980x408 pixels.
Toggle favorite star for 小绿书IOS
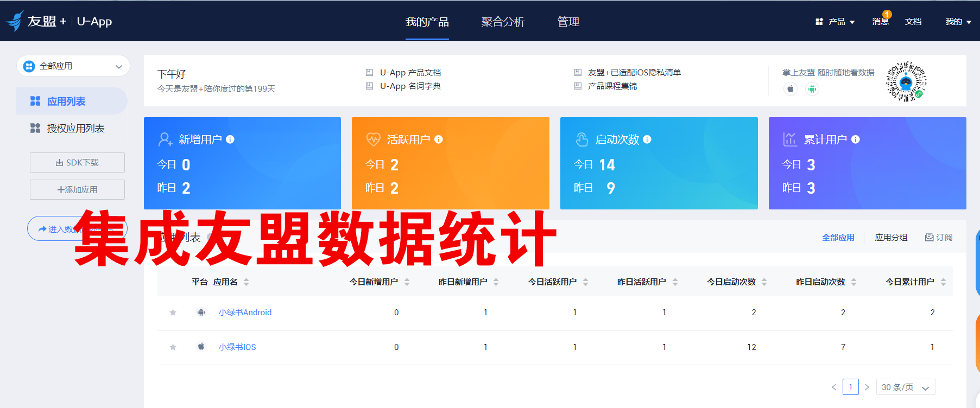pos(173,347)
